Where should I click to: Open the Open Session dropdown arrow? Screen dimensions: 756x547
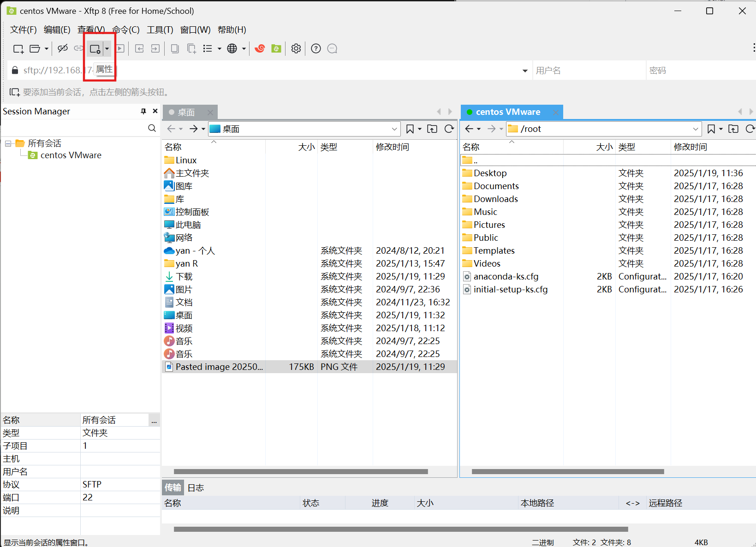pyautogui.click(x=47, y=48)
